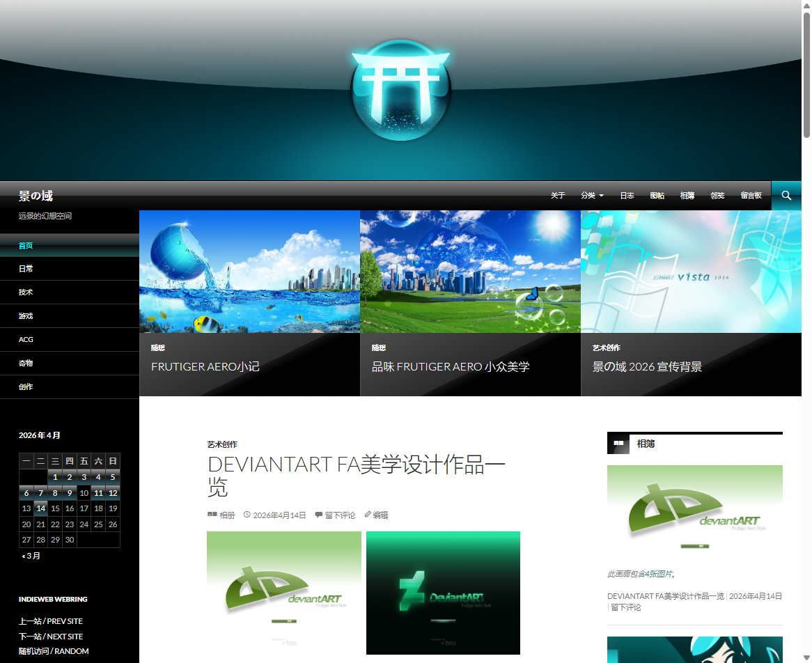This screenshot has width=812, height=663.
Task: Open the black DeviantART logo image in post
Action: pyautogui.click(x=443, y=593)
